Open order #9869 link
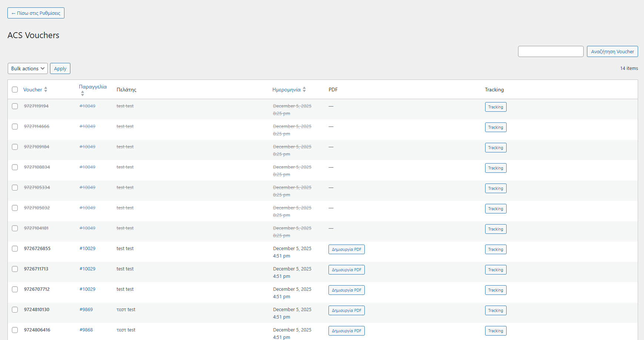Screen dimensions: 644x340 click(x=86, y=310)
